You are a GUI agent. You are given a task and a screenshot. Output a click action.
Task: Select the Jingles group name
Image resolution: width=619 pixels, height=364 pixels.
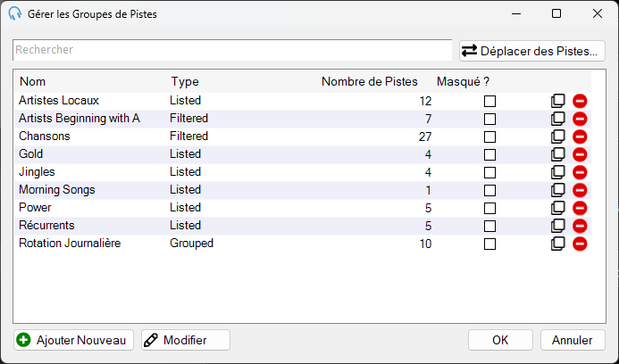coord(38,172)
